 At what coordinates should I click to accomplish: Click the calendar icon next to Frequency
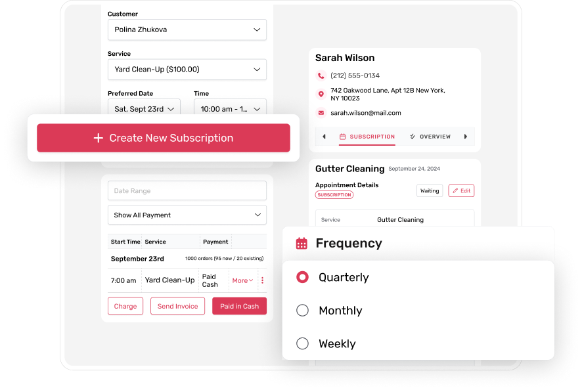(302, 244)
